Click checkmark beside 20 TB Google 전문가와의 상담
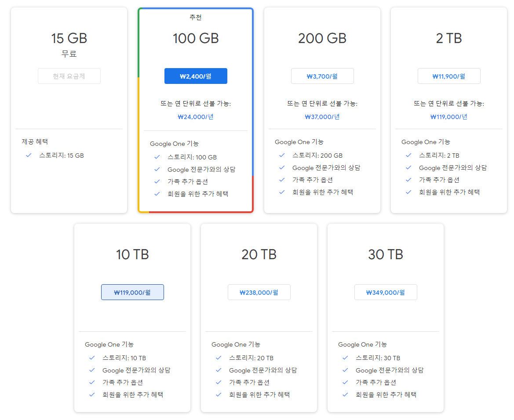Viewport: 514px width, 420px height. click(x=219, y=370)
